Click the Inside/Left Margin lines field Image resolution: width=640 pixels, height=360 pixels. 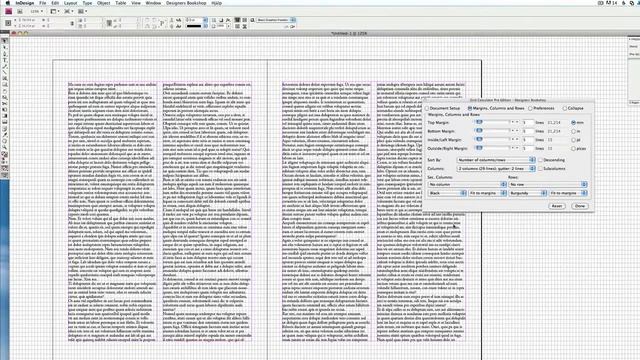tap(528, 140)
